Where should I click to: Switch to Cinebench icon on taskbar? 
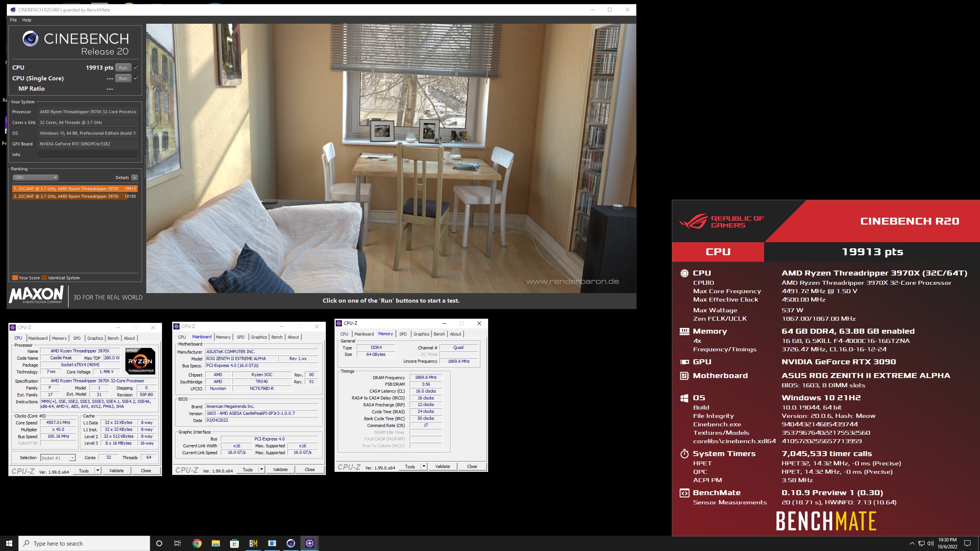291,543
